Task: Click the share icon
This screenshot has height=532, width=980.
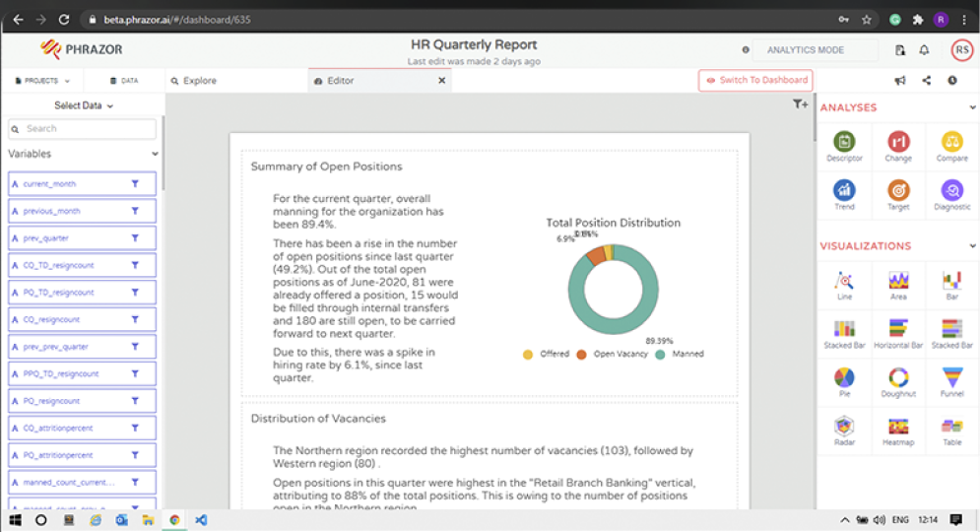Action: [x=926, y=81]
